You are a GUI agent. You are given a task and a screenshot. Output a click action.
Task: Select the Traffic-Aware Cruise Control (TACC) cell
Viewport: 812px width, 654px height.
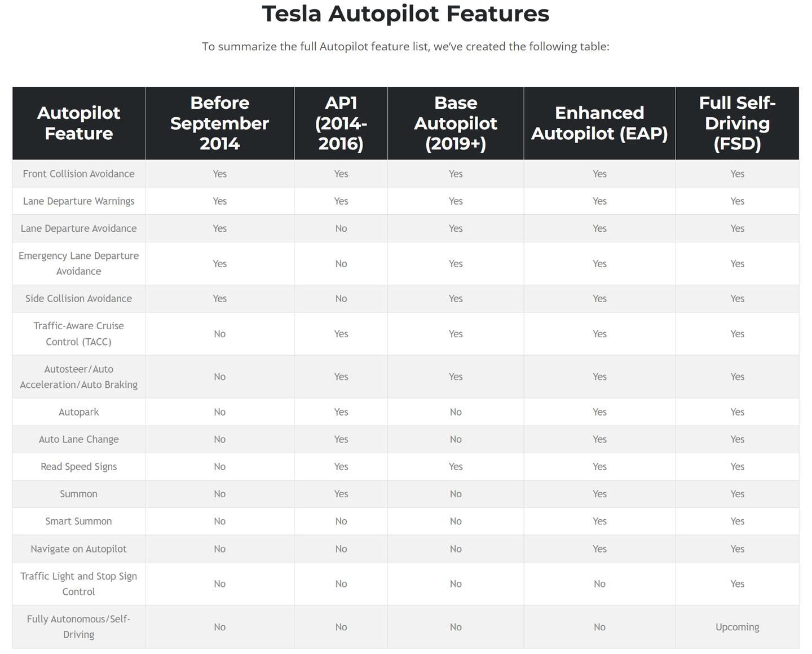[79, 334]
